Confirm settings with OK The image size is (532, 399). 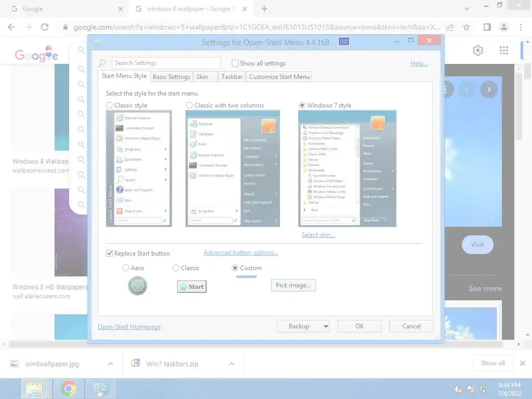pos(360,326)
